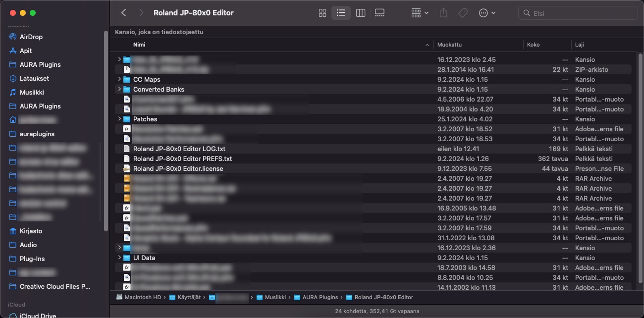The height and width of the screenshot is (318, 644).
Task: Expand the Converted Banks folder
Action: (119, 89)
